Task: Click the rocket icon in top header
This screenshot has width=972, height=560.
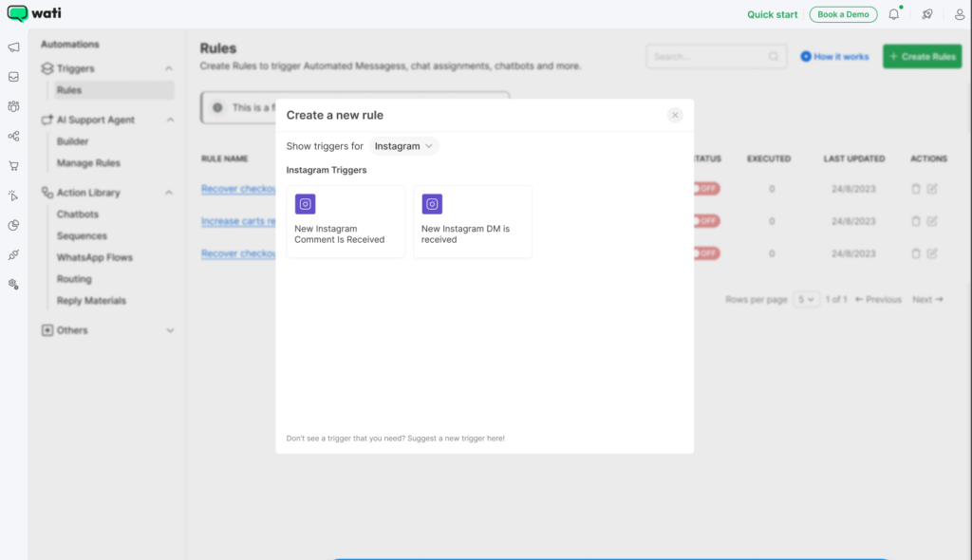Action: (926, 14)
